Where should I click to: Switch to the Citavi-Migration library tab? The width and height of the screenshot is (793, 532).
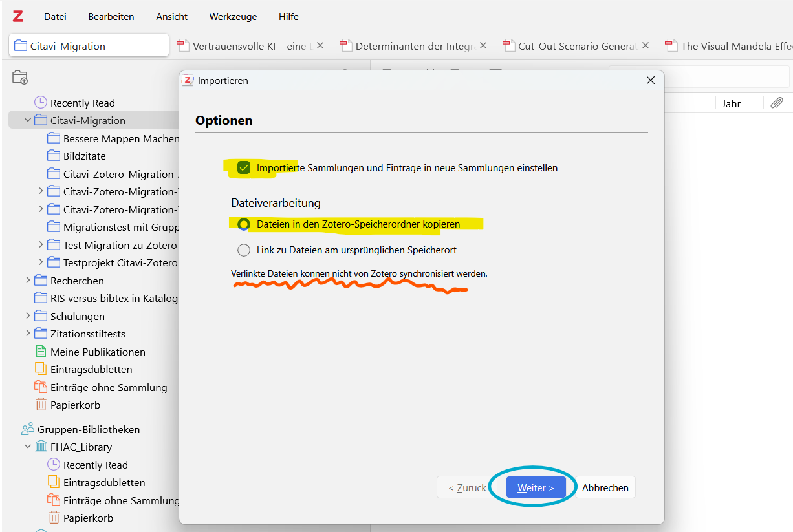89,46
